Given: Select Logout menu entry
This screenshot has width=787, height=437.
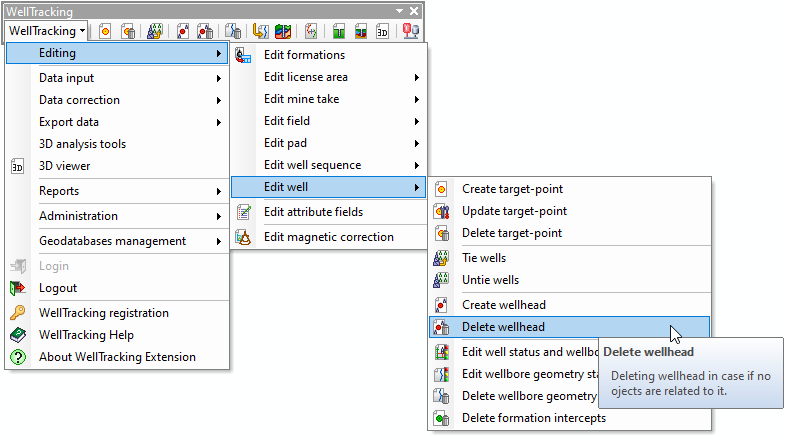Looking at the screenshot, I should pyautogui.click(x=117, y=288).
